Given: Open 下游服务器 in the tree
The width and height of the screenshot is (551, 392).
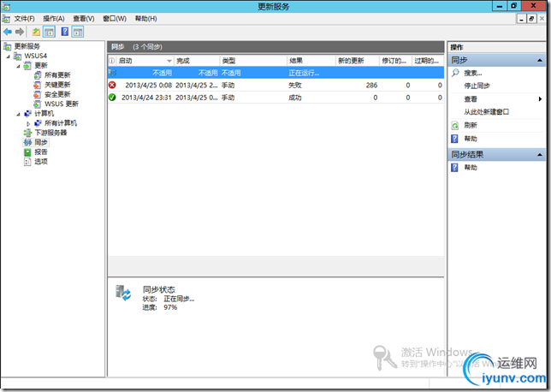Looking at the screenshot, I should [x=50, y=133].
